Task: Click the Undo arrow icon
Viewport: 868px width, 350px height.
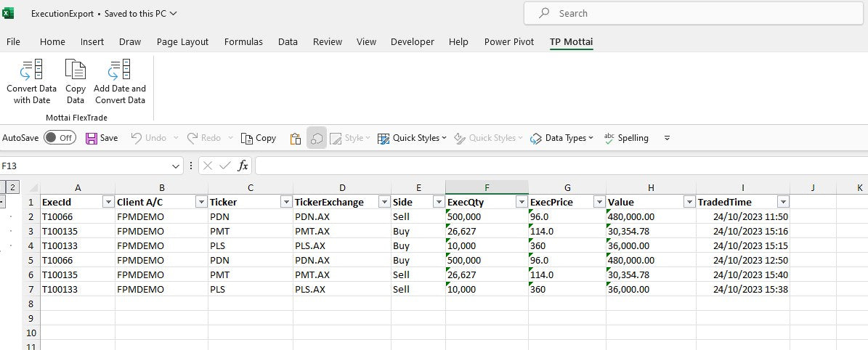Action: [x=136, y=138]
